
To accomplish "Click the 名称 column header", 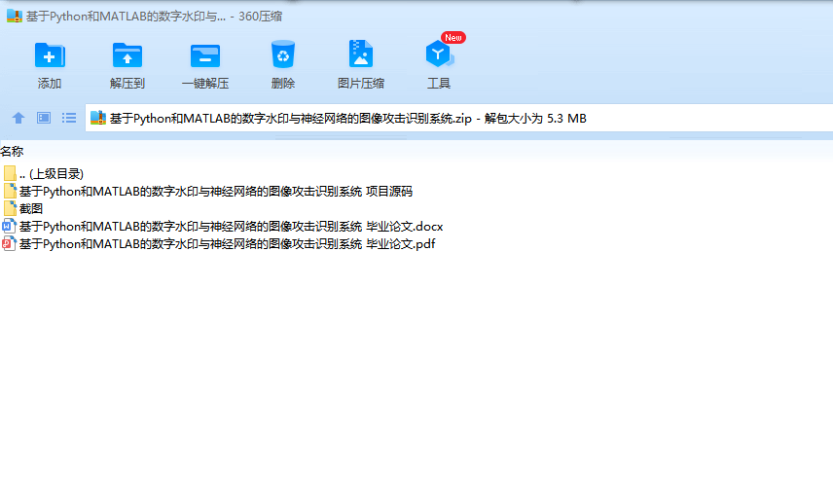I will 13,152.
